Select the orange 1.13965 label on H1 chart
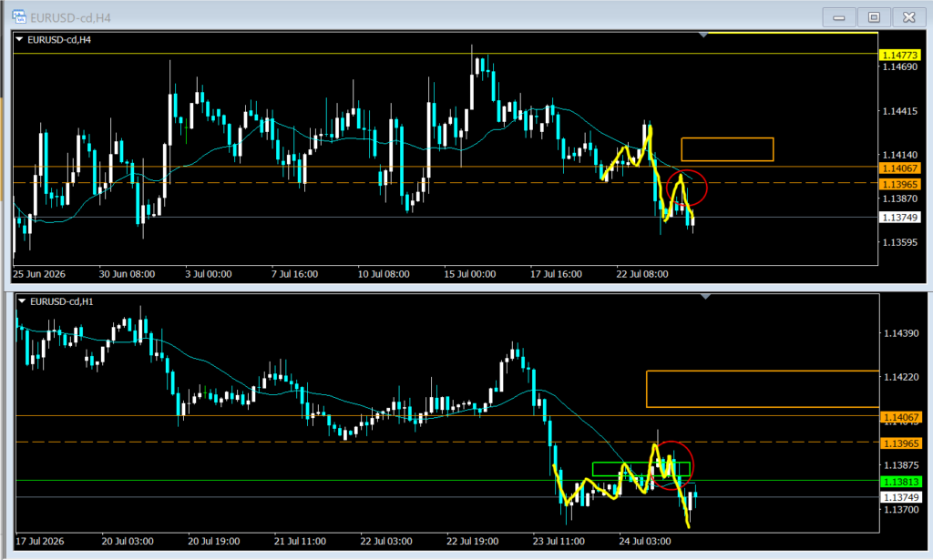Viewport: 933px width, 560px height. click(901, 443)
